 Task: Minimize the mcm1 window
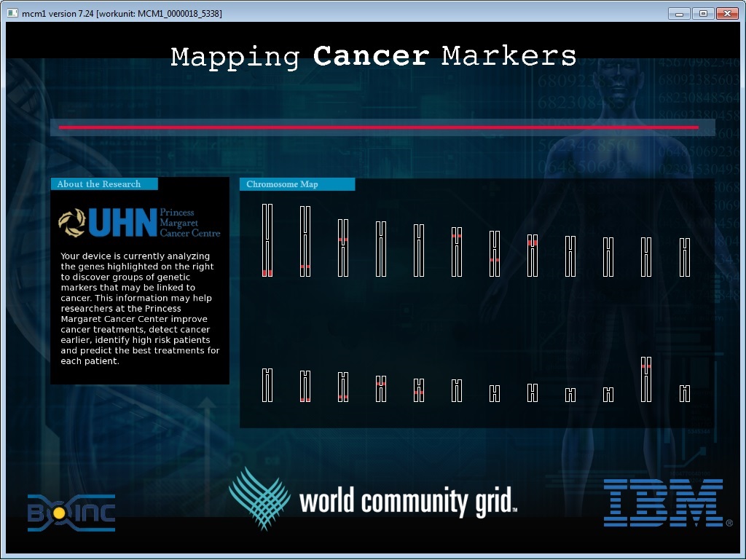point(679,14)
